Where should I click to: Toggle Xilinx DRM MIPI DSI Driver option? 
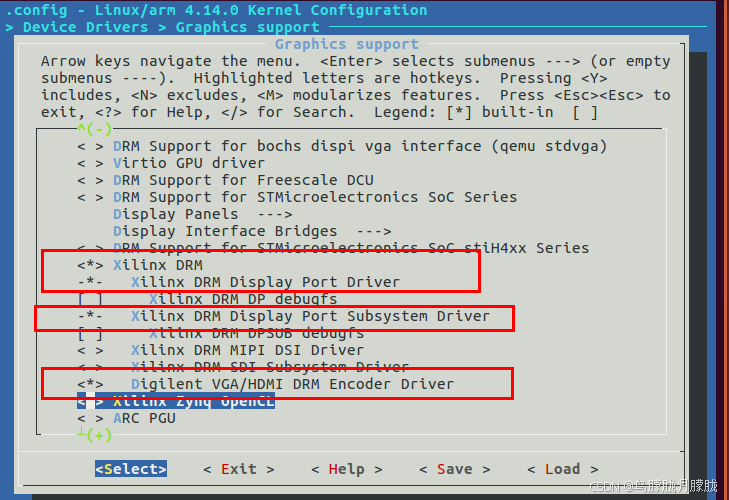220,350
